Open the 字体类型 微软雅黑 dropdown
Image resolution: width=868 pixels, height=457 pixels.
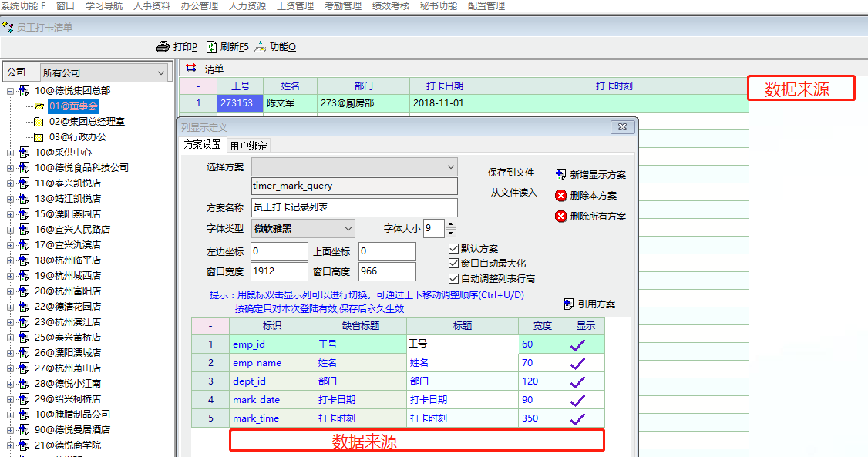(x=348, y=228)
